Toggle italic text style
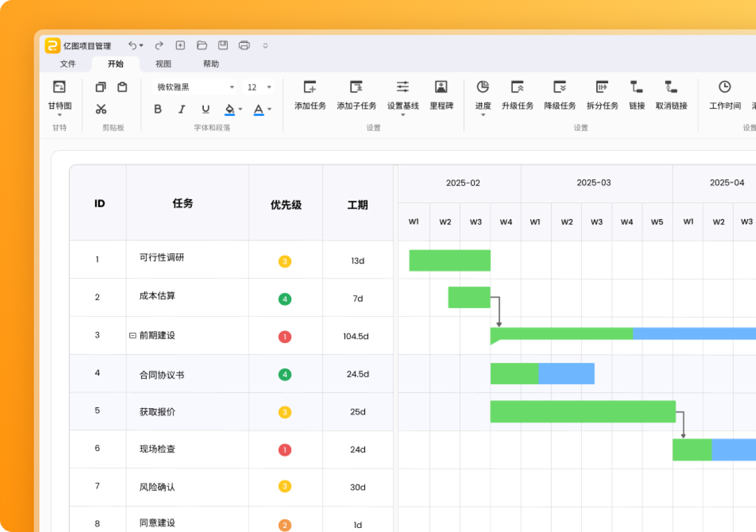The height and width of the screenshot is (532, 756). click(x=182, y=109)
